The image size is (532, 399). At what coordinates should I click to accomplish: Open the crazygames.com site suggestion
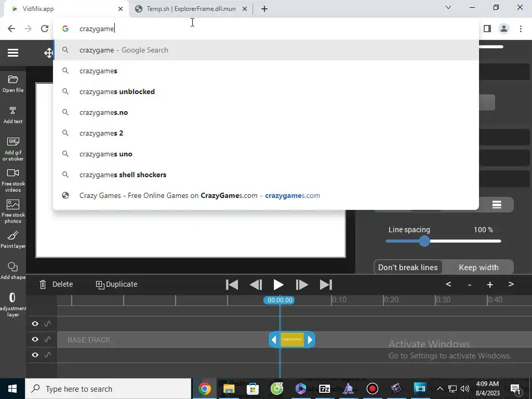(x=266, y=195)
